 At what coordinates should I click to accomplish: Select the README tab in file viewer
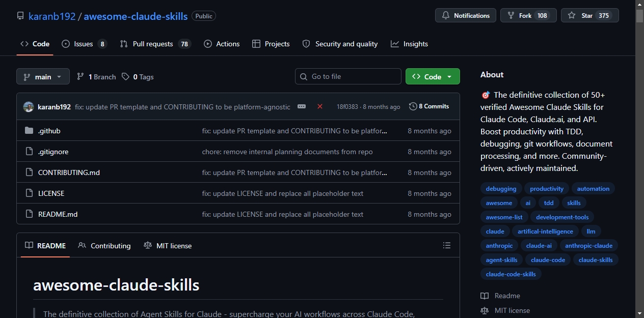point(45,246)
